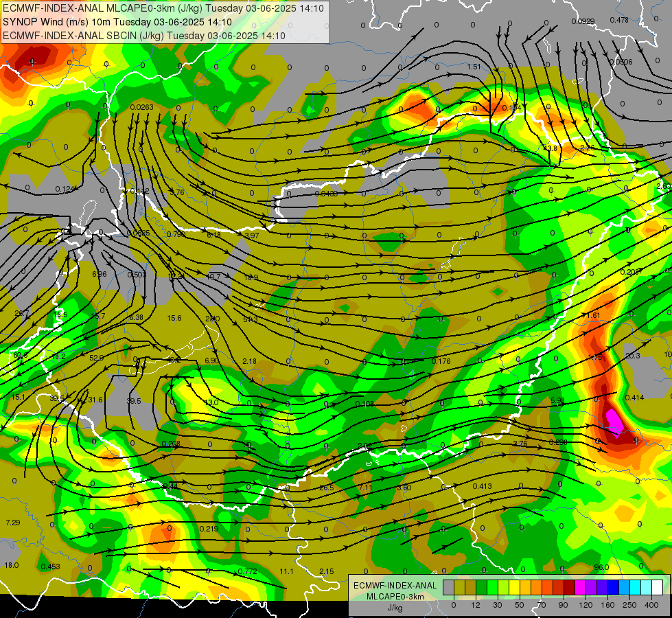The width and height of the screenshot is (672, 618).
Task: Click legend tick value 400
Action: coord(651,605)
